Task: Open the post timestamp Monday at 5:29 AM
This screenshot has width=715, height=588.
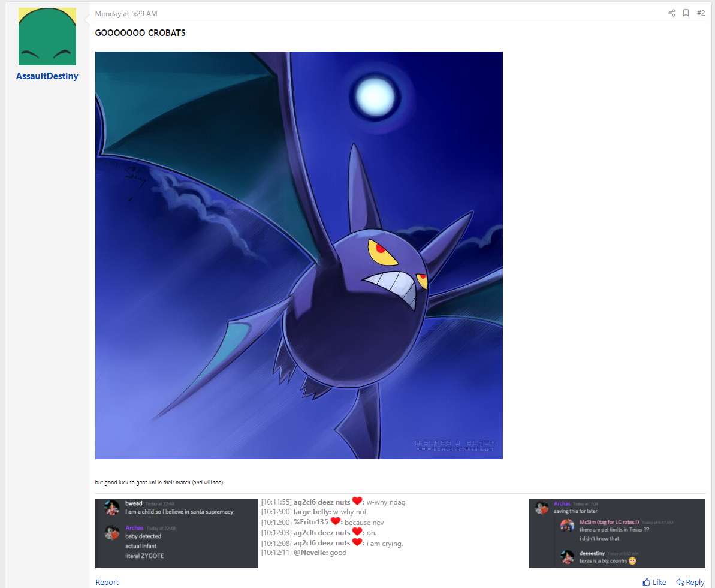Action: click(126, 14)
